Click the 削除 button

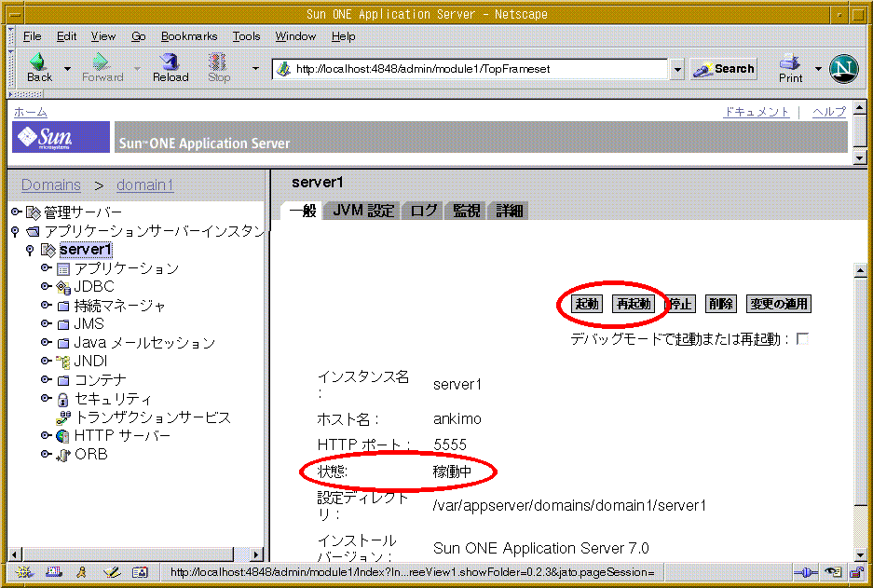[x=720, y=304]
